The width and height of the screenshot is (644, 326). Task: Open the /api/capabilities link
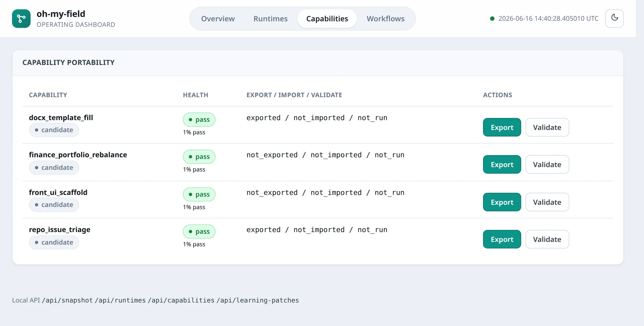(x=181, y=300)
